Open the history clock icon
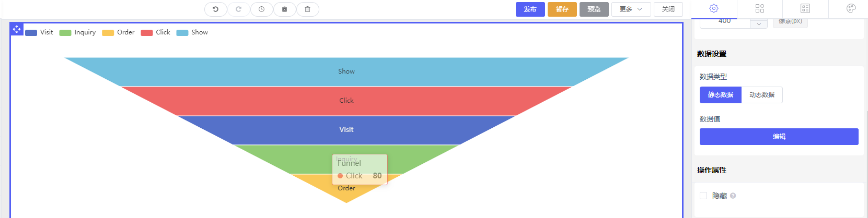The image size is (868, 218). point(261,9)
